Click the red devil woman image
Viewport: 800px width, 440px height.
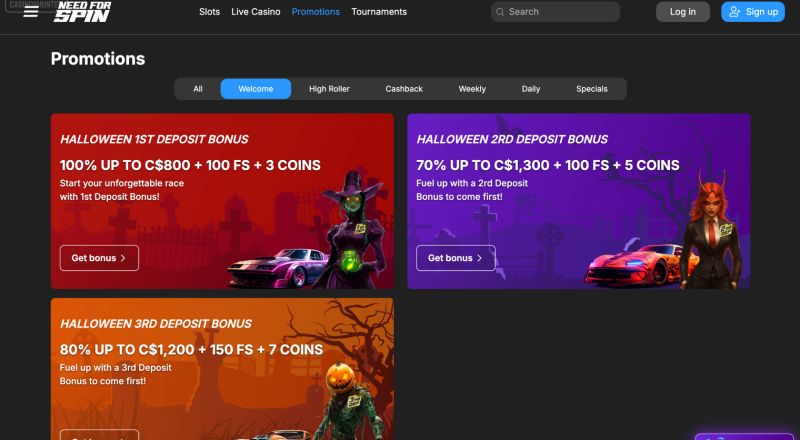click(x=713, y=230)
